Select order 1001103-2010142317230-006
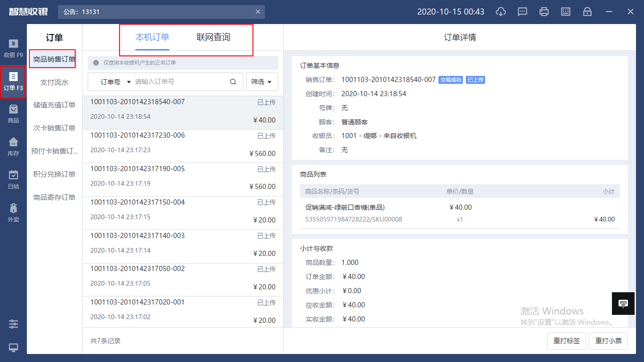The width and height of the screenshot is (644, 362). (182, 144)
